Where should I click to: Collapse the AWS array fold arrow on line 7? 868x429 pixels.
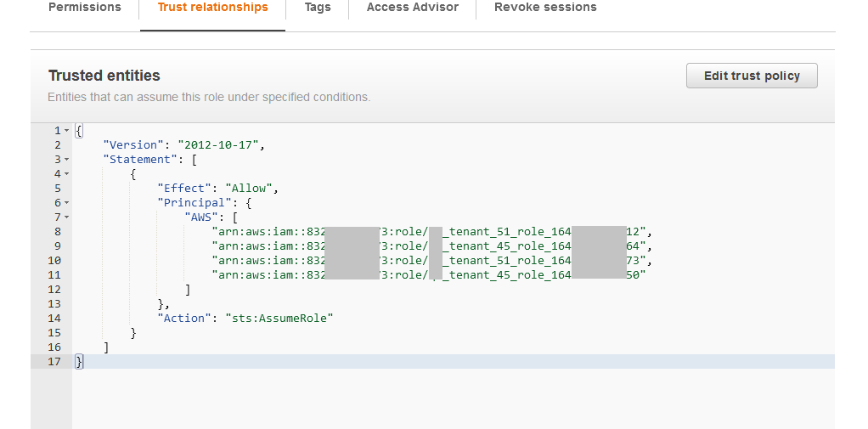coord(66,217)
